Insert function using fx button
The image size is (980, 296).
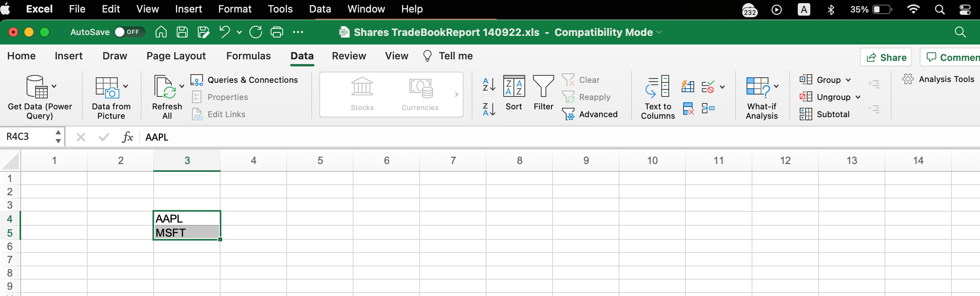[x=127, y=137]
